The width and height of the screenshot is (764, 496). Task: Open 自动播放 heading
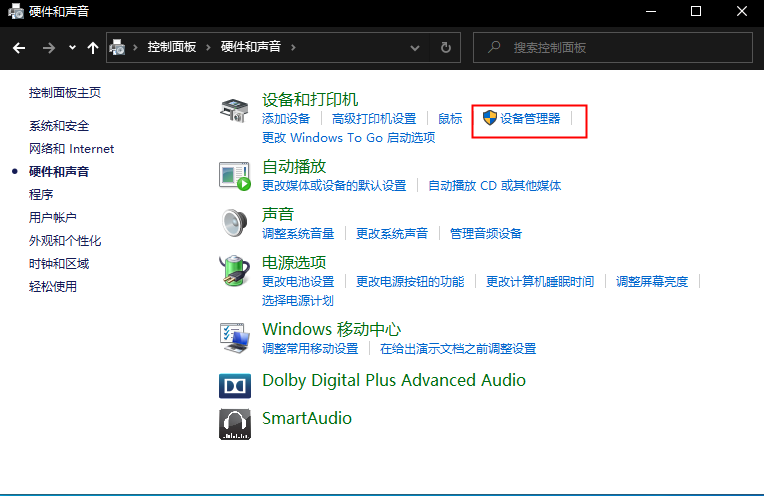294,166
